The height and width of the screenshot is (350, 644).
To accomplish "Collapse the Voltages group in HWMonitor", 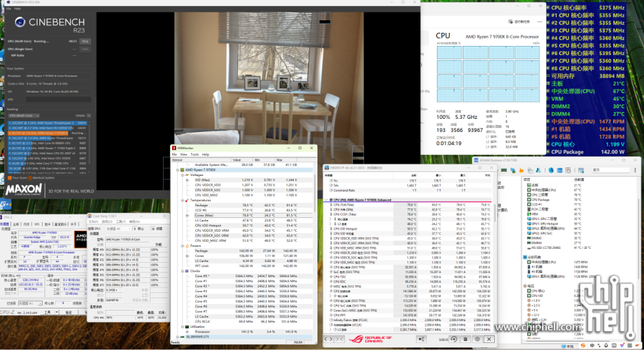I will (x=183, y=175).
